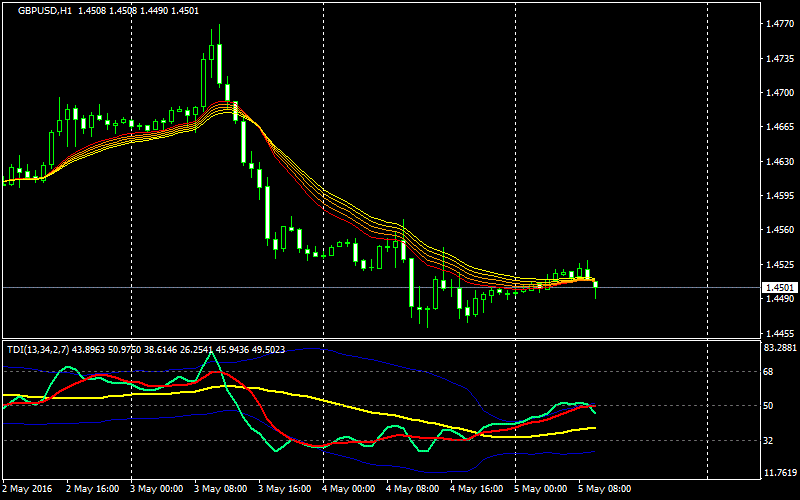Click the TDI(13,34,2,7) indicator label

[38, 350]
